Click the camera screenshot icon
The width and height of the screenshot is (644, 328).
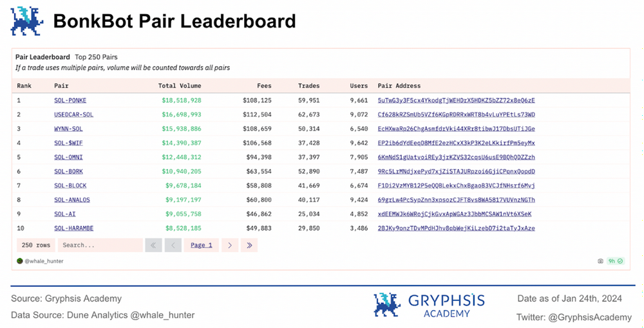click(601, 261)
